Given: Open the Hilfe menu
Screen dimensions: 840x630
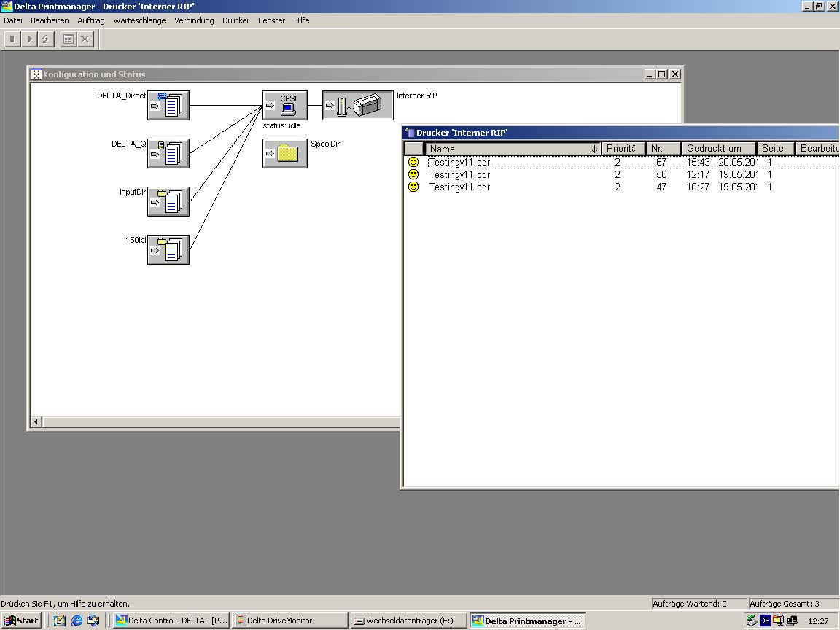Looking at the screenshot, I should tap(302, 20).
